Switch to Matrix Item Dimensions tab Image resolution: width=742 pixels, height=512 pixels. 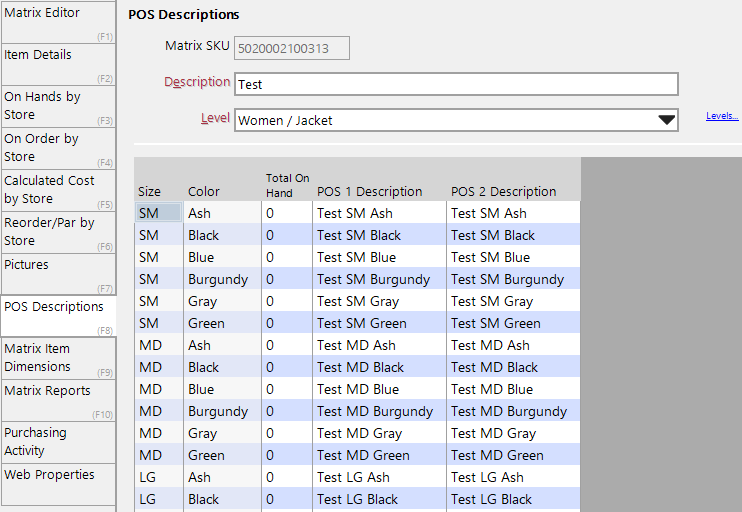click(58, 358)
